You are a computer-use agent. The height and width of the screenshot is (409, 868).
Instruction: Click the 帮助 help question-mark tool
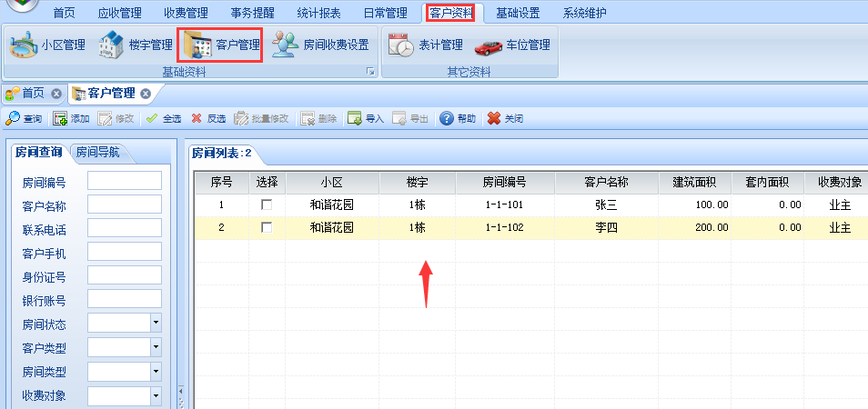click(x=458, y=118)
